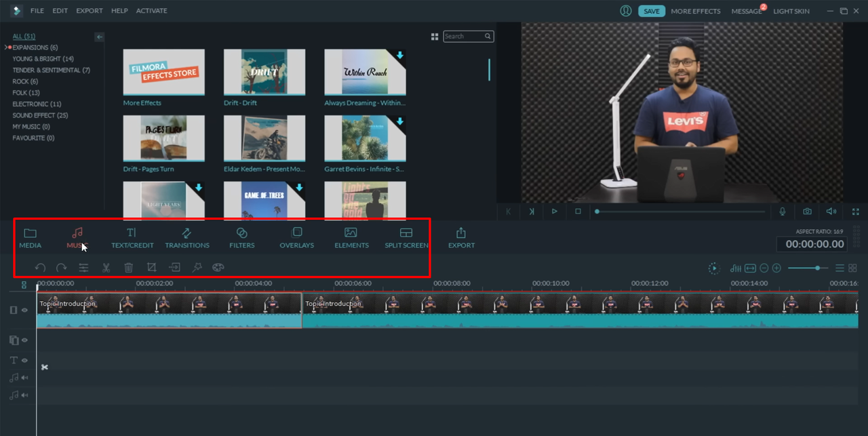Switch to Light Skin theme
Viewport: 868px width, 436px height.
coord(791,11)
